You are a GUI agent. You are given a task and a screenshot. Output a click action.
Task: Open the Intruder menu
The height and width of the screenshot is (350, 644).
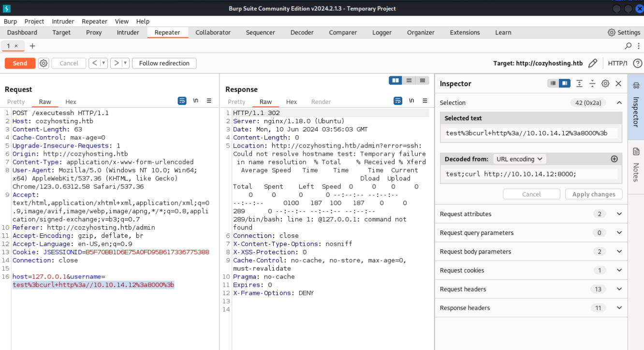[63, 21]
